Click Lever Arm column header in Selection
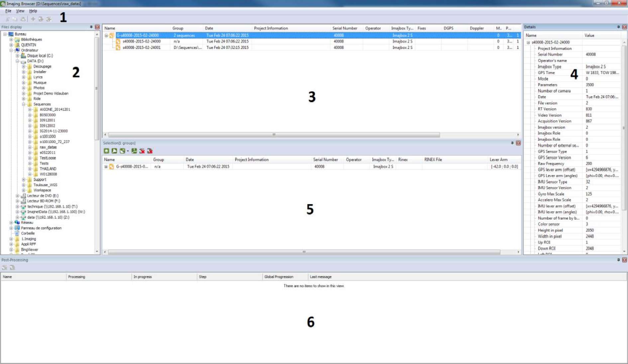628x364 pixels. click(504, 160)
